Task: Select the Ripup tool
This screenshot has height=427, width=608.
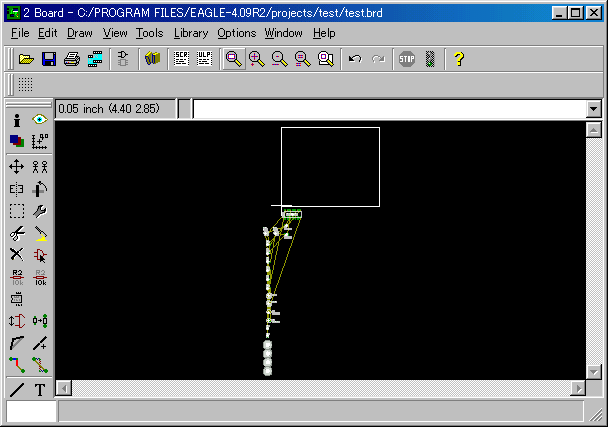Action: click(40, 365)
